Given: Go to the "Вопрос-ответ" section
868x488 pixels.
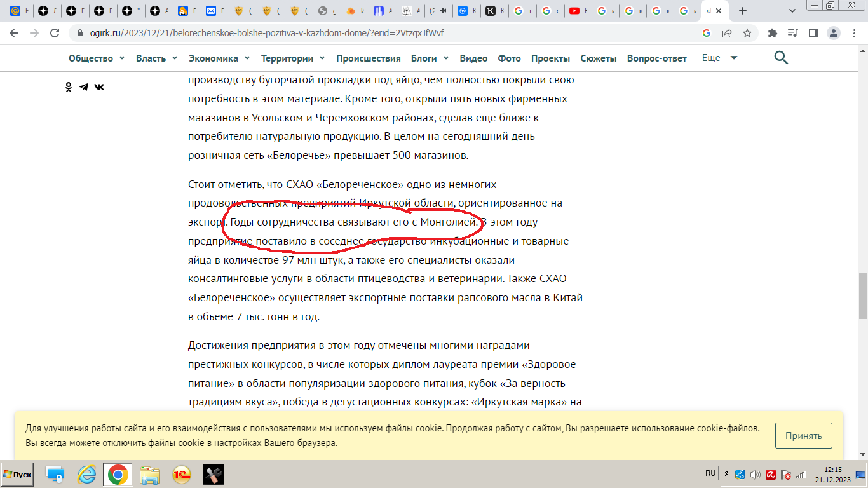Looking at the screenshot, I should 656,58.
